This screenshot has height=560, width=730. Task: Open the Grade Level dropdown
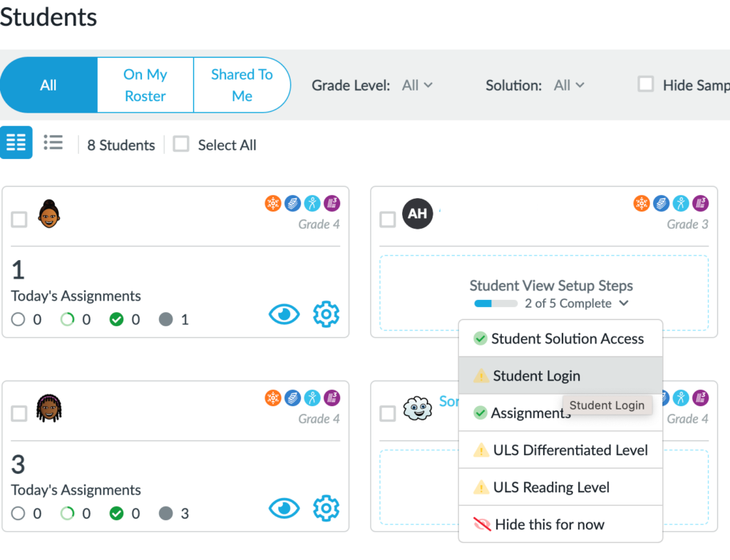[x=417, y=85]
